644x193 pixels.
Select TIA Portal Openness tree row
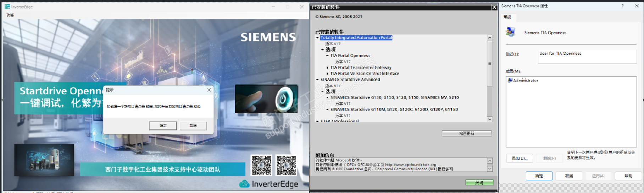coord(350,55)
